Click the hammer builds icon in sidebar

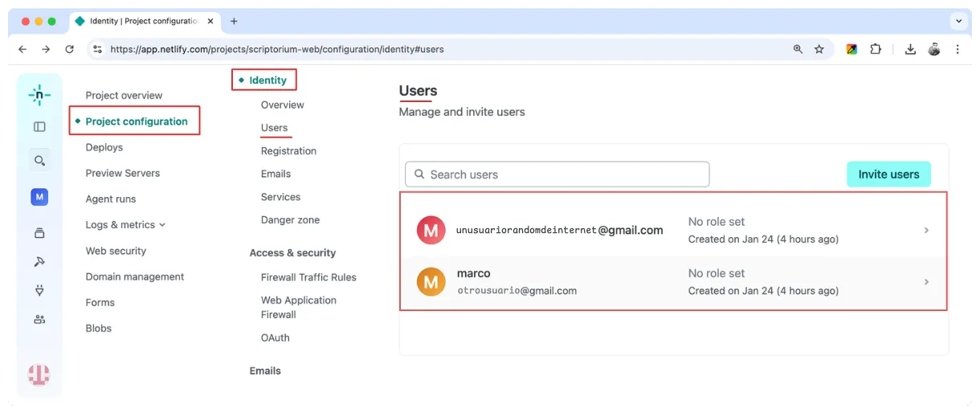(39, 261)
